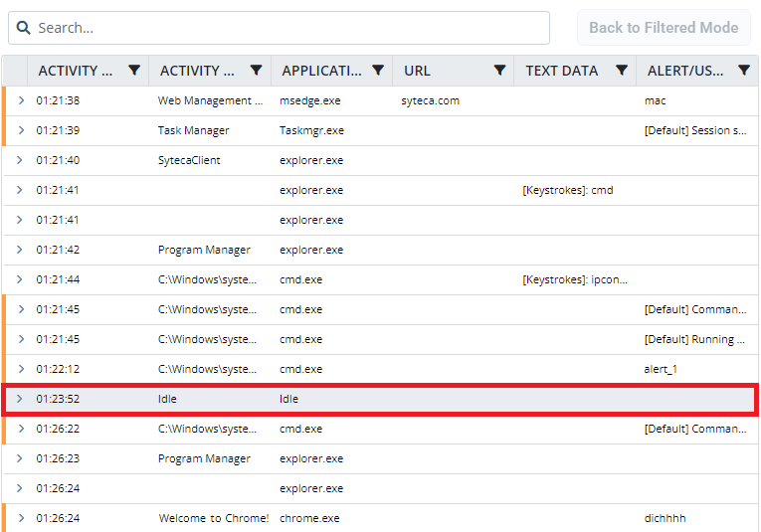Open filter for Application column
Screen dimensions: 761x532
[x=377, y=71]
